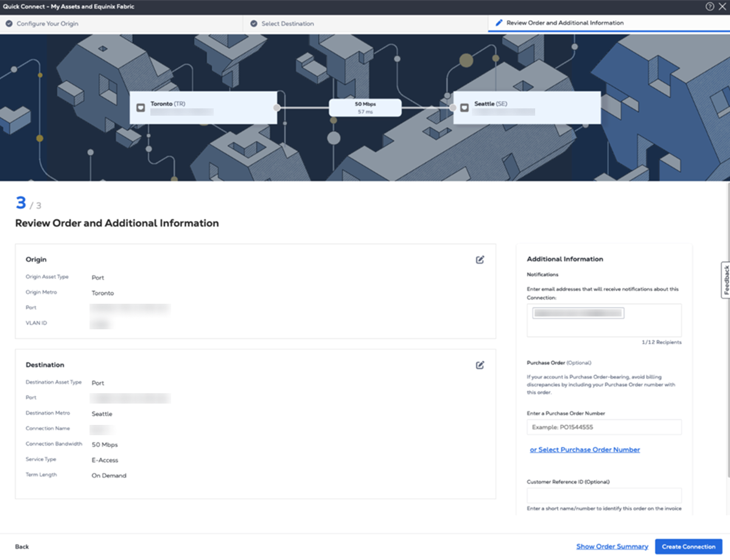Click the Destination section edit icon
730x560 pixels.
click(x=480, y=365)
